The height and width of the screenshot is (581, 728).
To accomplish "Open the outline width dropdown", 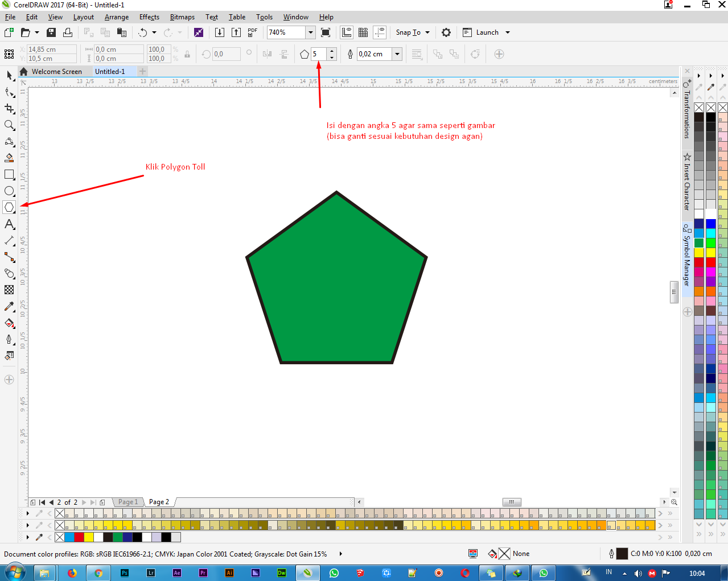I will click(x=397, y=54).
